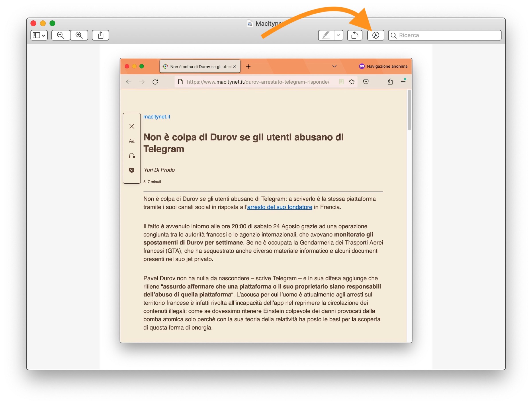The height and width of the screenshot is (405, 532).
Task: Zoom out with the magnifier minus icon
Action: (61, 35)
